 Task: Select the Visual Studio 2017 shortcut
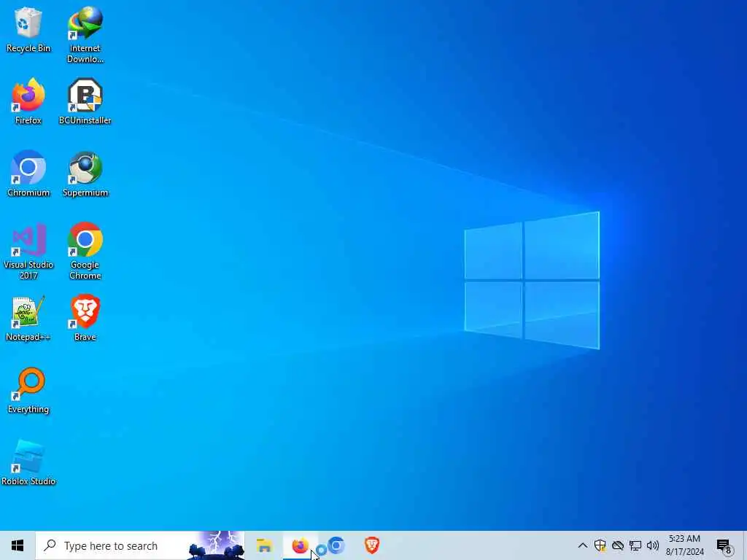pyautogui.click(x=28, y=251)
